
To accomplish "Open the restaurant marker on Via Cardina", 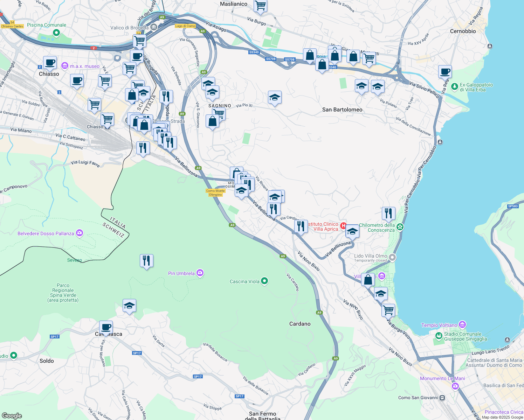I will tap(274, 209).
